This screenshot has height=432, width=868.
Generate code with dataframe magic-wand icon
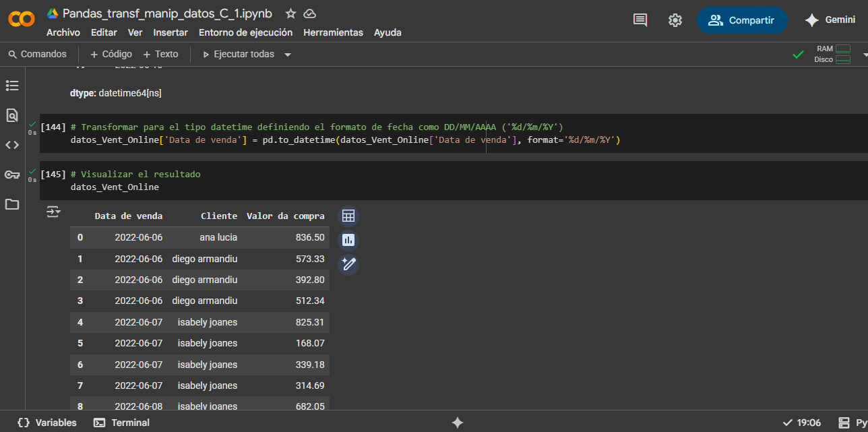(x=348, y=264)
